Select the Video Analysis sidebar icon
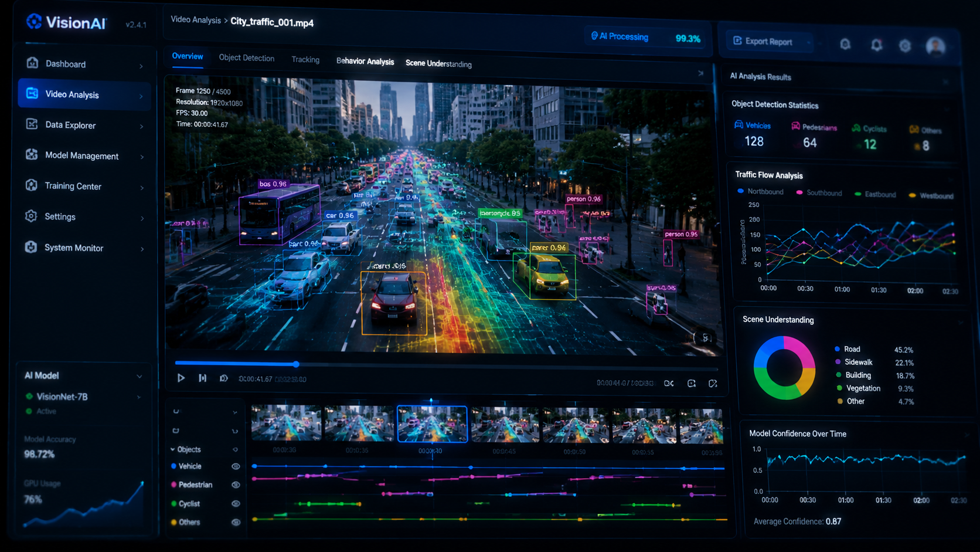Screen dimensions: 980x552 (32, 94)
